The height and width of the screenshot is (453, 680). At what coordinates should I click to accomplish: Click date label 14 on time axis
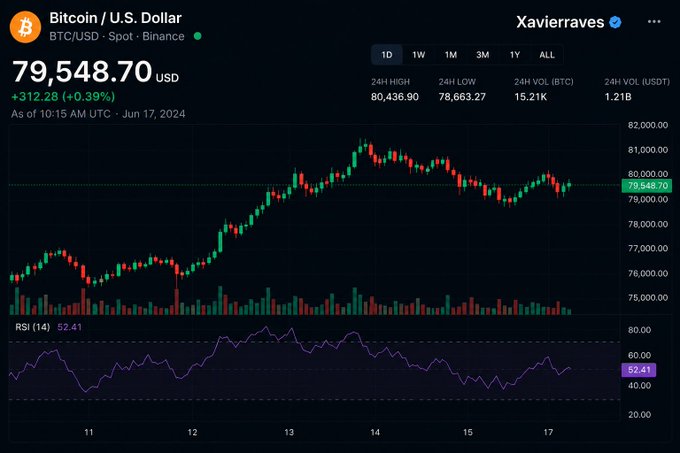(375, 432)
